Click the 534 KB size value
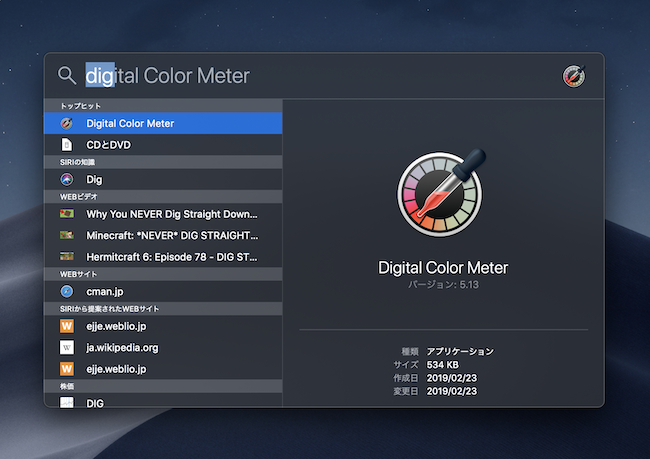This screenshot has height=459, width=650. [x=442, y=365]
